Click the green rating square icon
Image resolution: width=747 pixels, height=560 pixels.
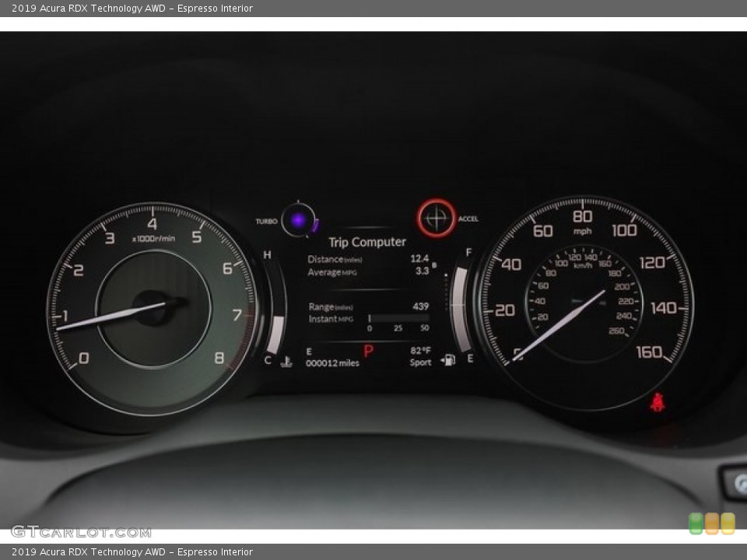[696, 523]
